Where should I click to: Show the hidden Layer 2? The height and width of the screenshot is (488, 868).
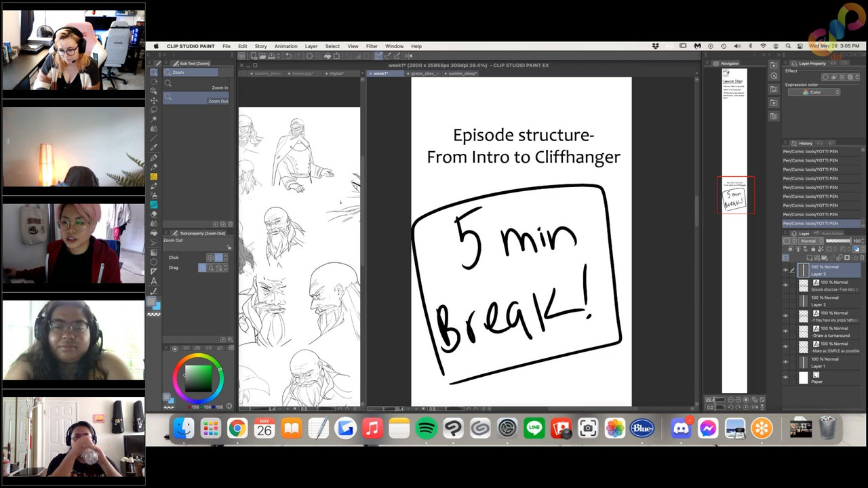point(785,301)
